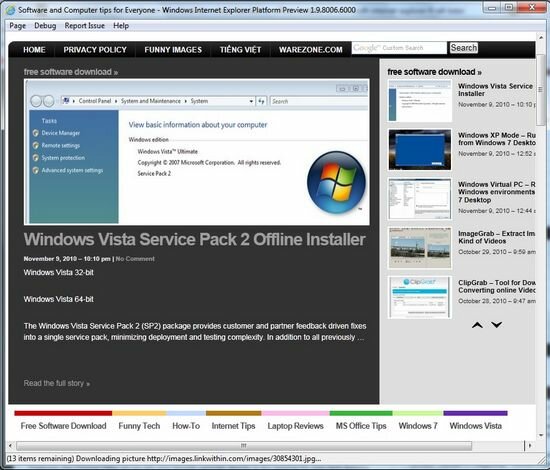Open MS Office Tips category

coord(361,426)
